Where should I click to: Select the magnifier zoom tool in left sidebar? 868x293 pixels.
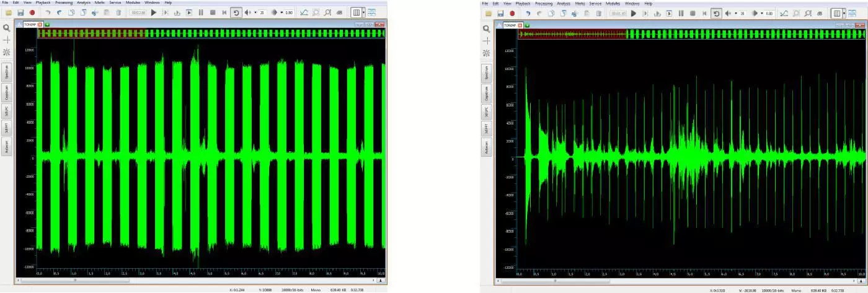coord(7,28)
